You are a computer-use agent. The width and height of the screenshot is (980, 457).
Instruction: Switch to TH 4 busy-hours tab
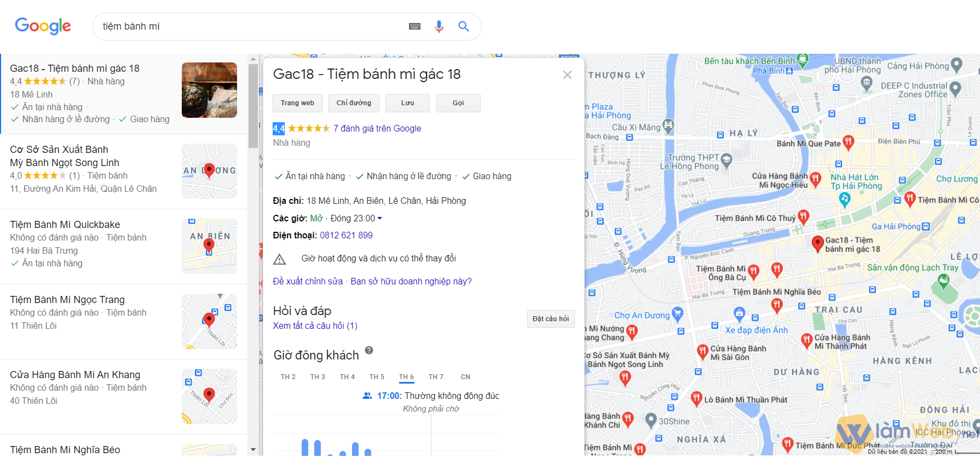[347, 377]
